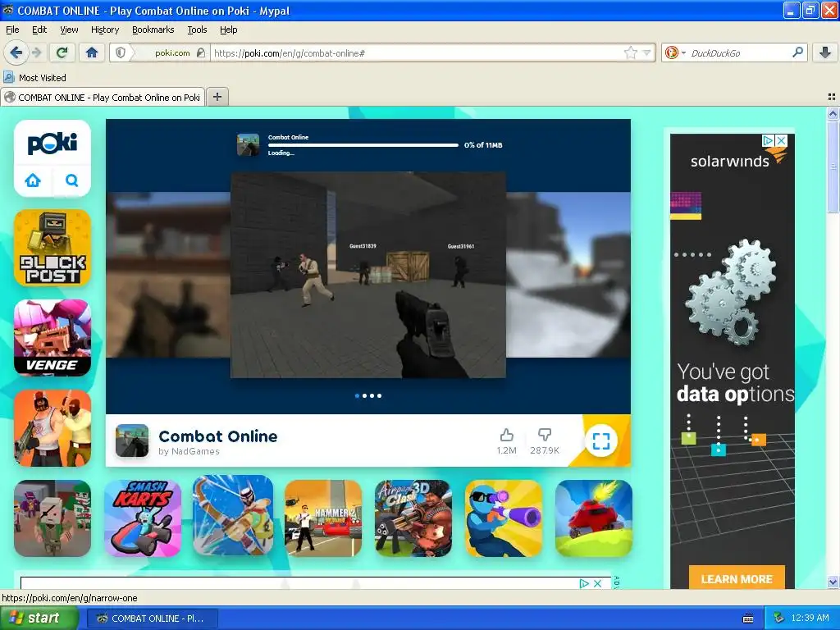Click the taskbar clock 12:39 AM
The width and height of the screenshot is (840, 630).
pos(810,619)
